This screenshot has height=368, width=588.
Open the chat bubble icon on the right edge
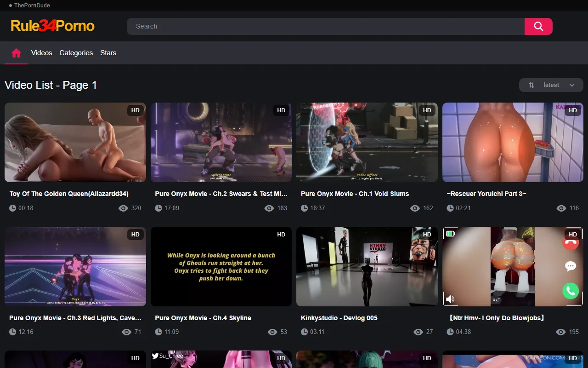(571, 266)
